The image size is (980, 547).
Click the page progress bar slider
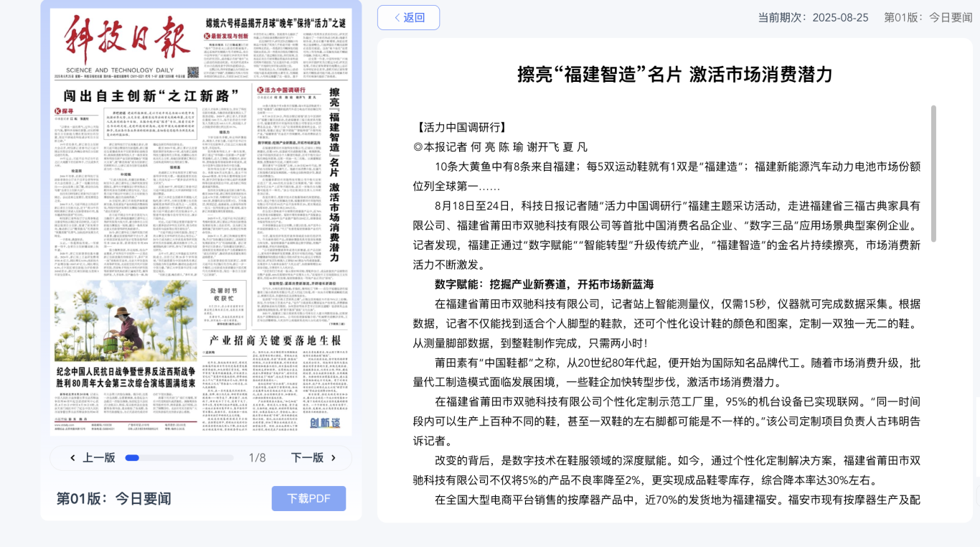(179, 458)
